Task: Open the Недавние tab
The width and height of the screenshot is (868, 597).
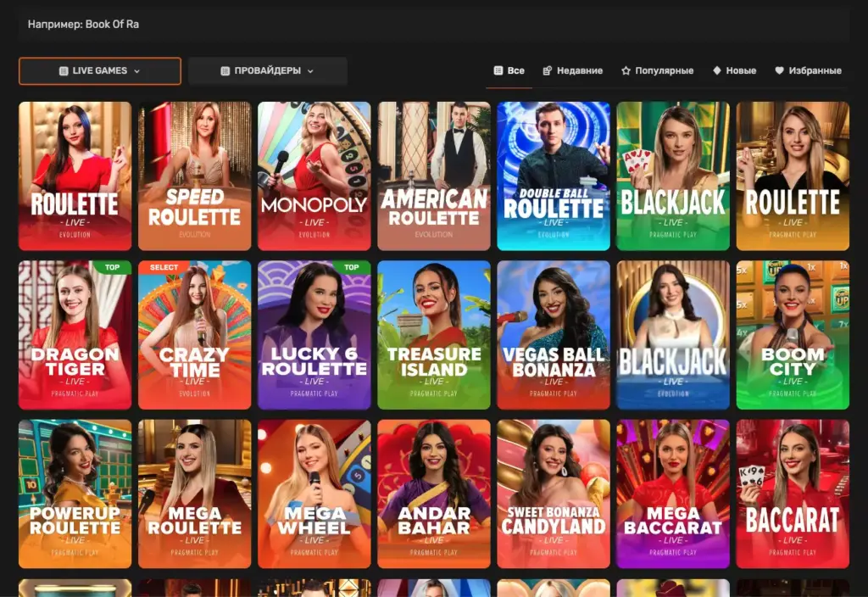Action: (x=580, y=71)
